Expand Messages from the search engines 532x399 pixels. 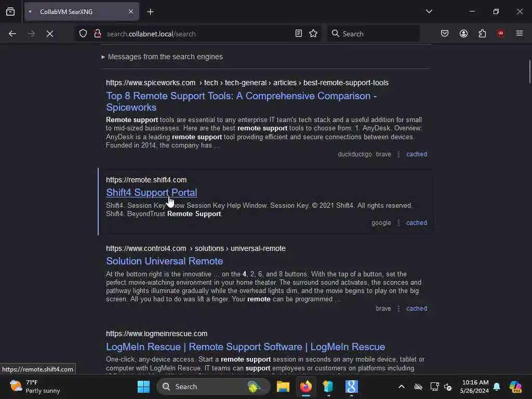(x=162, y=57)
